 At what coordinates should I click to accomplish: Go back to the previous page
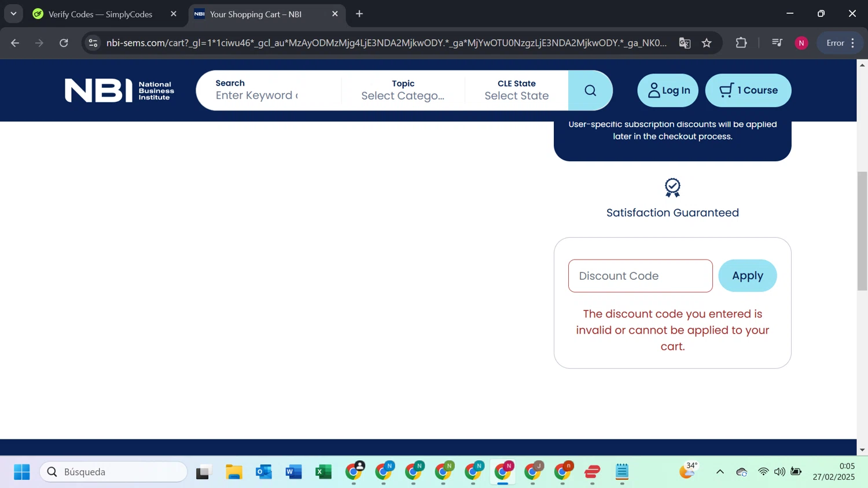coord(15,43)
